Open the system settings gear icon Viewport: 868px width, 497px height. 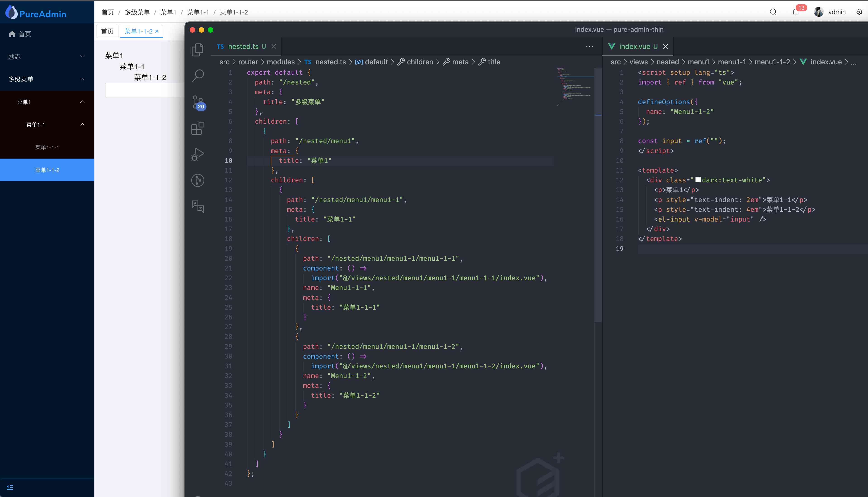(x=859, y=12)
